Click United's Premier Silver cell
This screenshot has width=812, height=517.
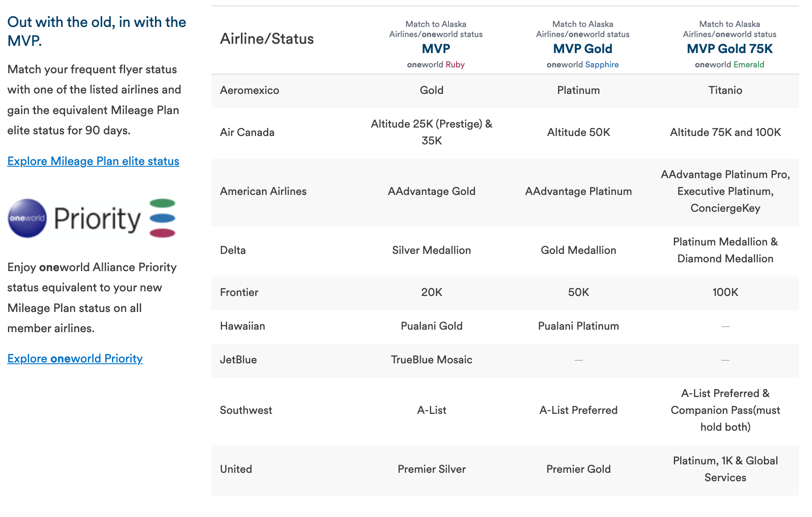click(431, 469)
